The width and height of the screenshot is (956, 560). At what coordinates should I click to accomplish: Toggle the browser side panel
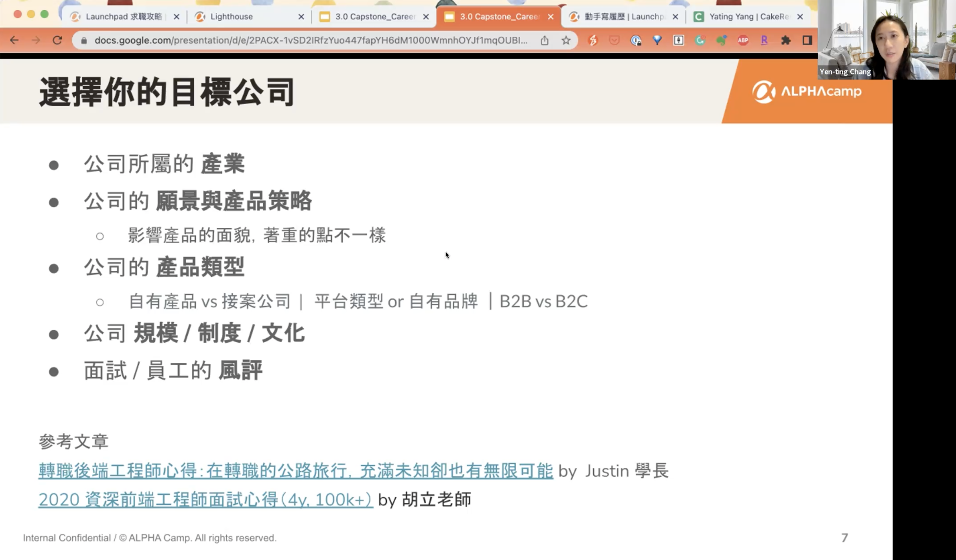(807, 40)
